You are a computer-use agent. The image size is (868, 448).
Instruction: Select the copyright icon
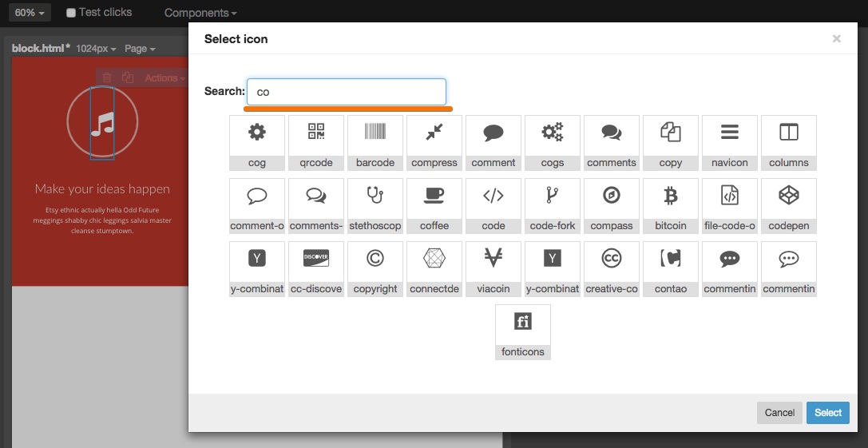(375, 269)
